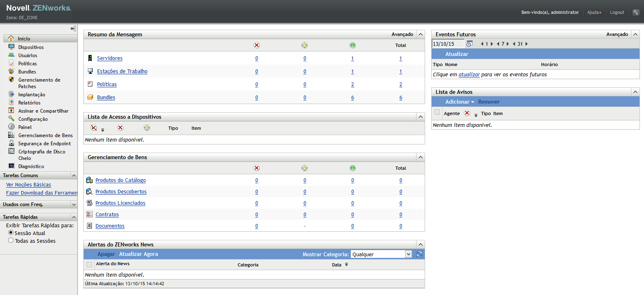The width and height of the screenshot is (644, 295).
Task: Go to Relatórios in the sidebar
Action: click(x=29, y=103)
